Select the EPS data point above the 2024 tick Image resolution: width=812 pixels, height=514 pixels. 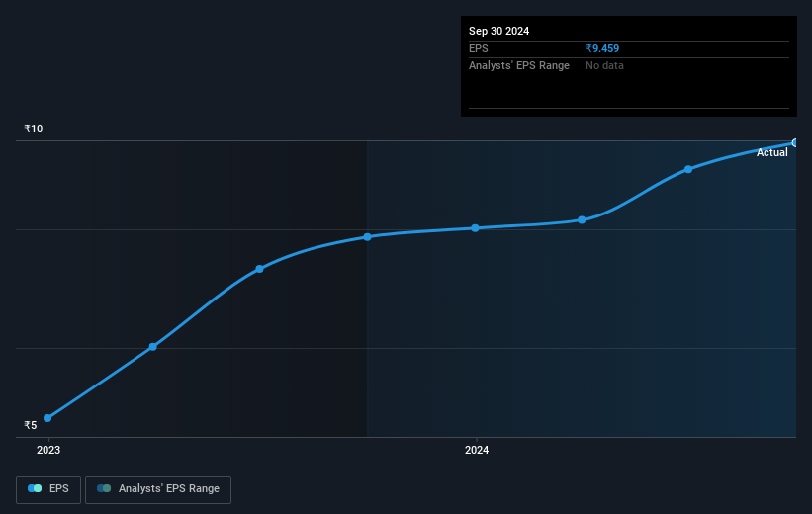476,228
